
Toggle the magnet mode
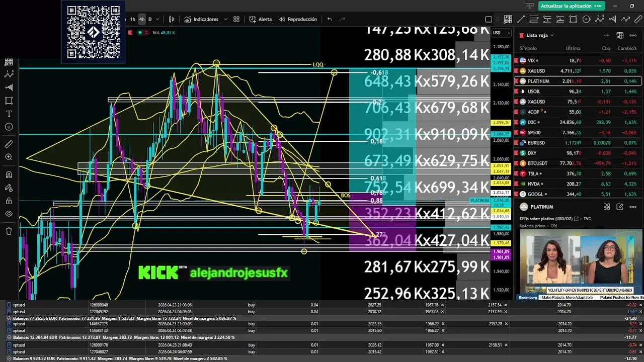9,175
